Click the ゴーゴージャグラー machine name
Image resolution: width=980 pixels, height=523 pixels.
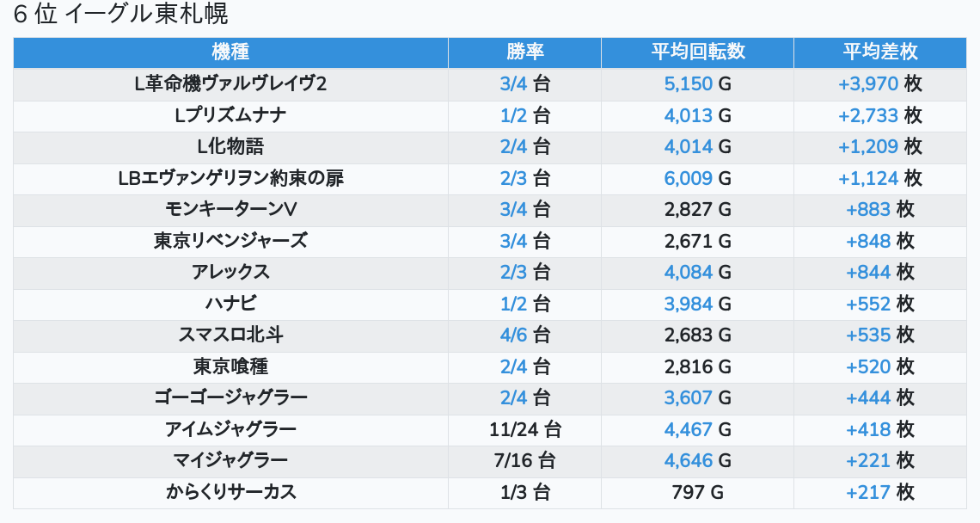(230, 397)
